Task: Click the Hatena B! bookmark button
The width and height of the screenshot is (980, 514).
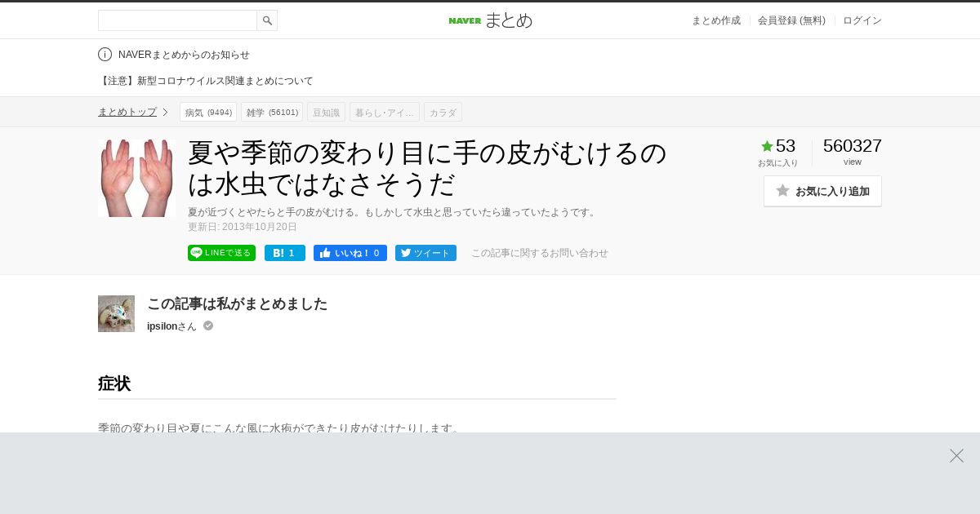Action: (285, 253)
